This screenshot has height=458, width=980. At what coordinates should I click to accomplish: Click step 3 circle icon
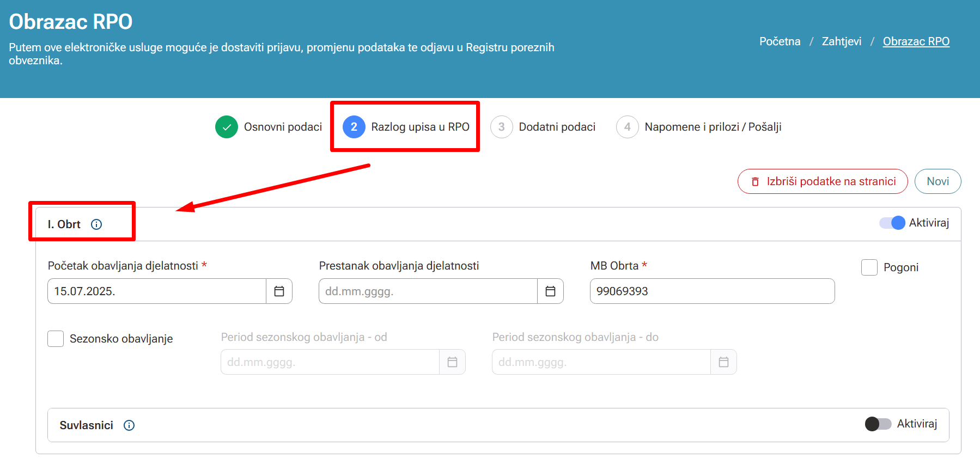pyautogui.click(x=501, y=127)
